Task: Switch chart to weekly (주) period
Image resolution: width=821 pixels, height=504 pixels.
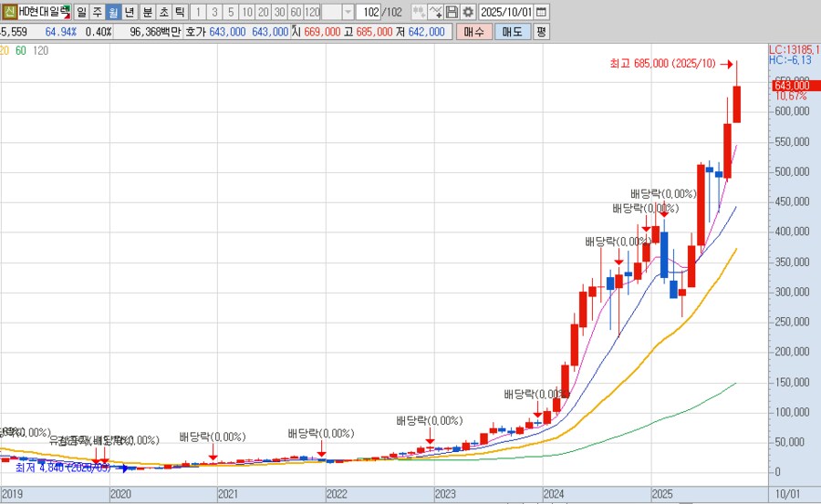Action: (x=98, y=13)
